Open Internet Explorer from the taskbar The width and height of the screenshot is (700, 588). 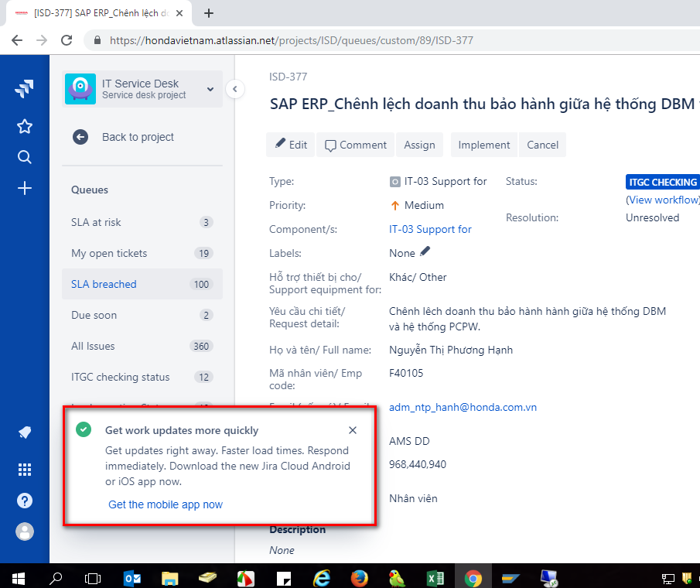tap(322, 579)
